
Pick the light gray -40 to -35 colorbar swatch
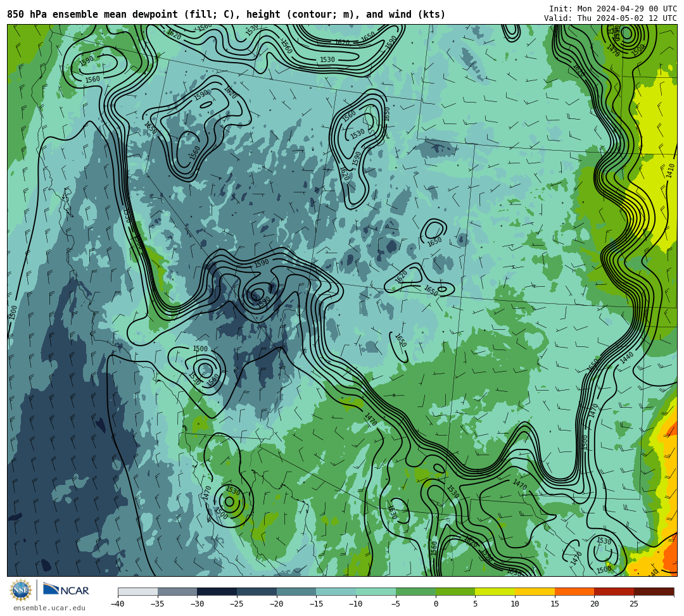coord(138,591)
